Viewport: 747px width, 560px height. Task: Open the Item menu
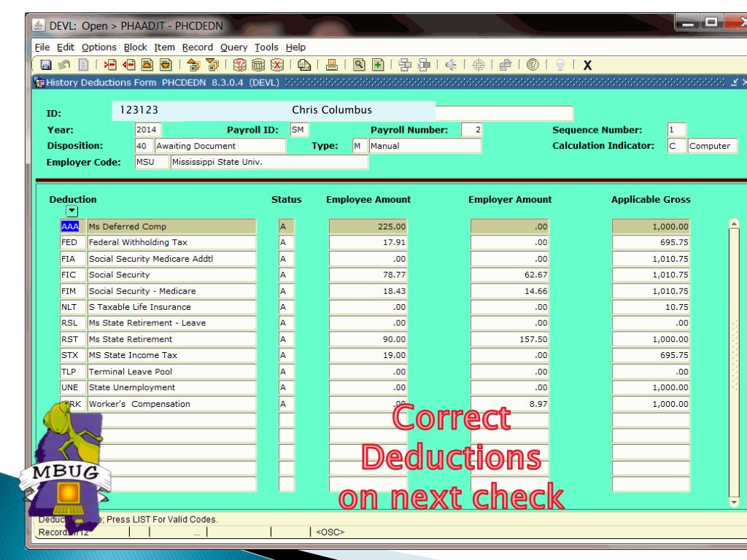[x=164, y=47]
